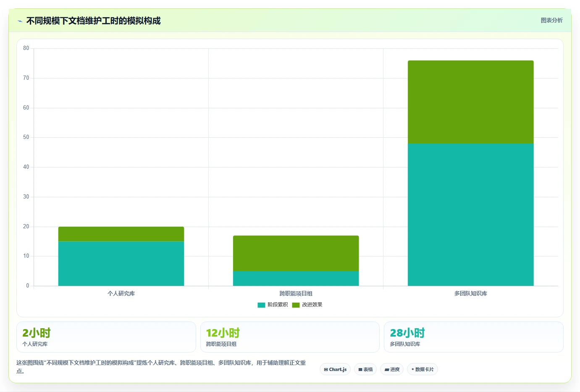Click the x-axis label 多团队知识库

pos(470,293)
